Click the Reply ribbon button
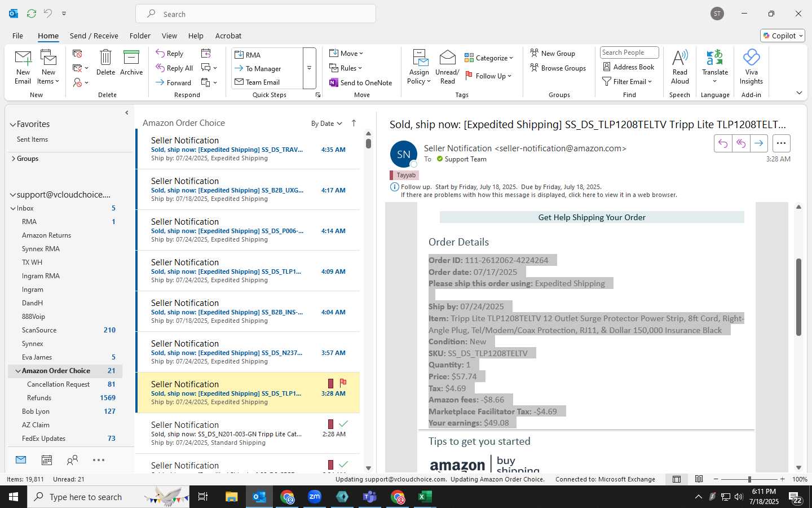The height and width of the screenshot is (508, 812). [x=170, y=54]
